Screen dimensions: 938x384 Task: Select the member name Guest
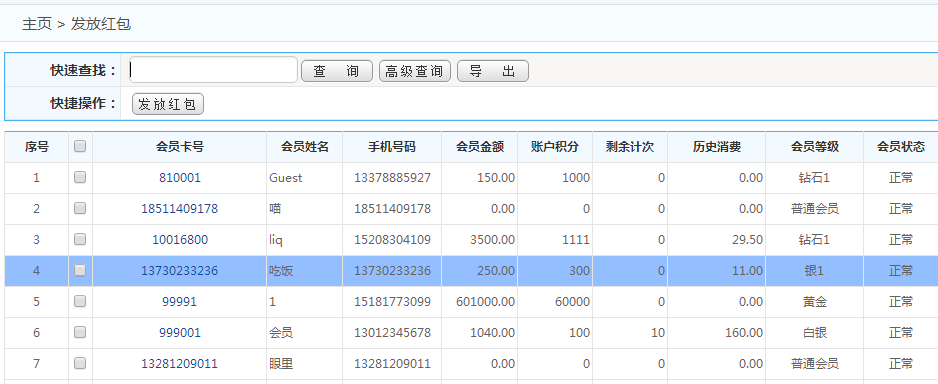pyautogui.click(x=285, y=178)
